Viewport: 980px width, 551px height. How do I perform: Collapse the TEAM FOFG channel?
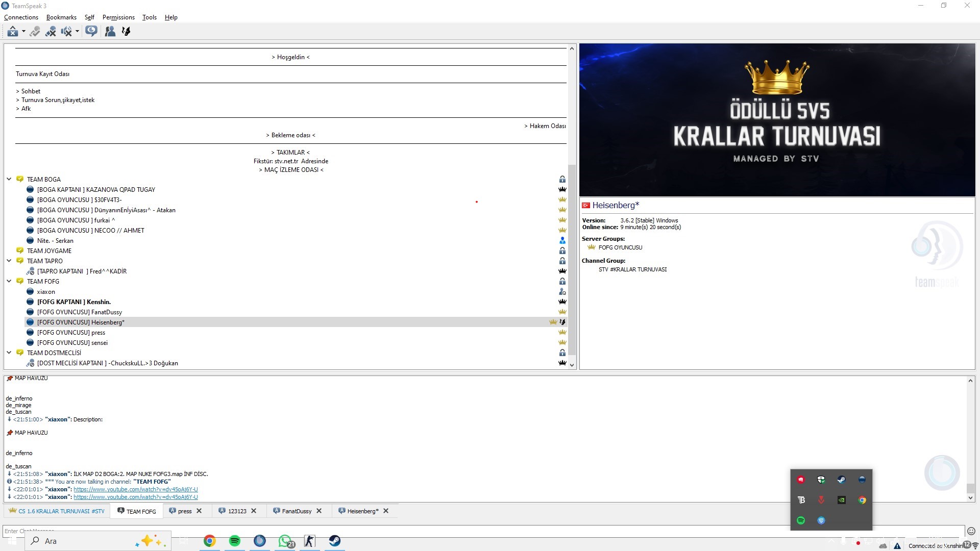coord(9,281)
